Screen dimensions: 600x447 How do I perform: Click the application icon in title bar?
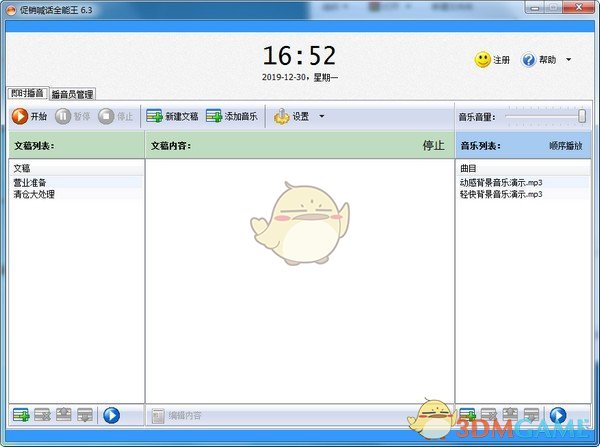point(10,10)
